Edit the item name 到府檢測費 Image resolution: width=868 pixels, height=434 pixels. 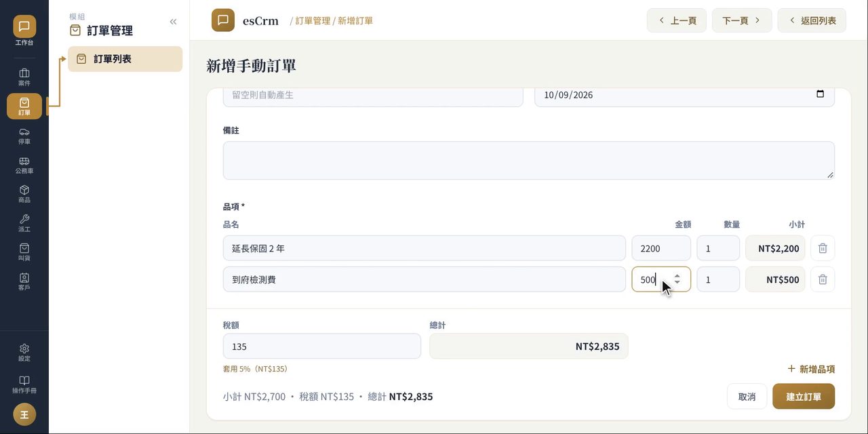pos(425,279)
